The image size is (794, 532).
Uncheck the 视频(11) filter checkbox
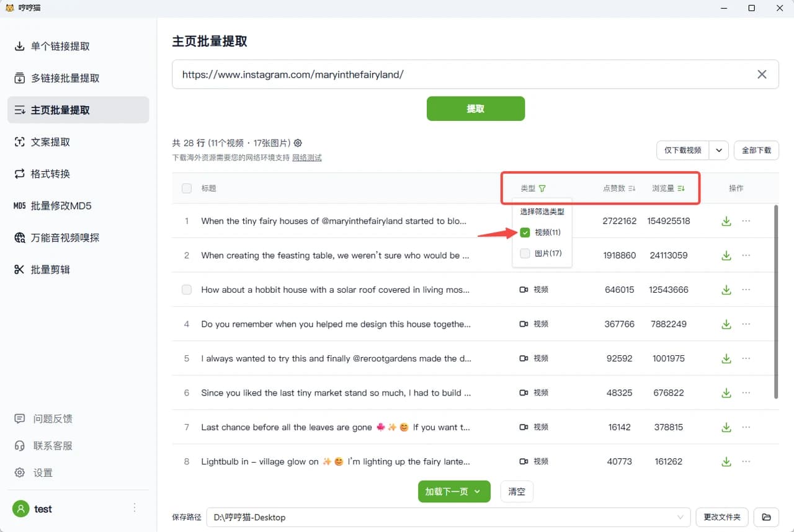[525, 233]
